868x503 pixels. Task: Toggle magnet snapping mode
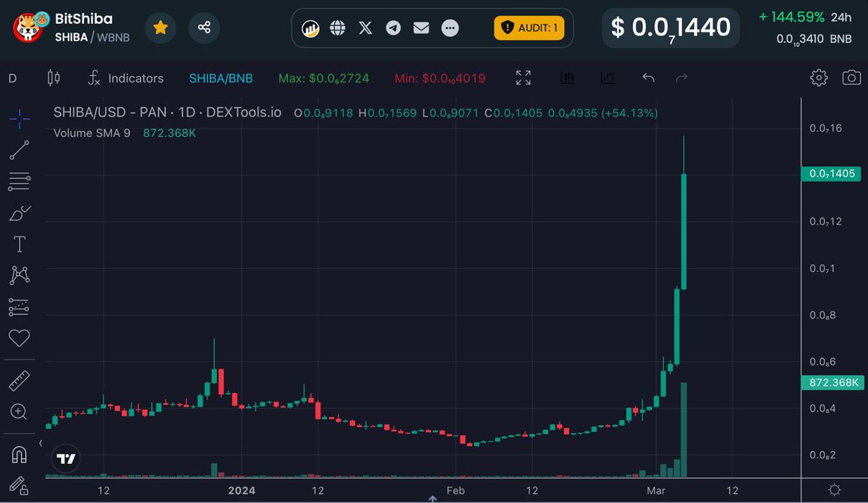coord(20,455)
